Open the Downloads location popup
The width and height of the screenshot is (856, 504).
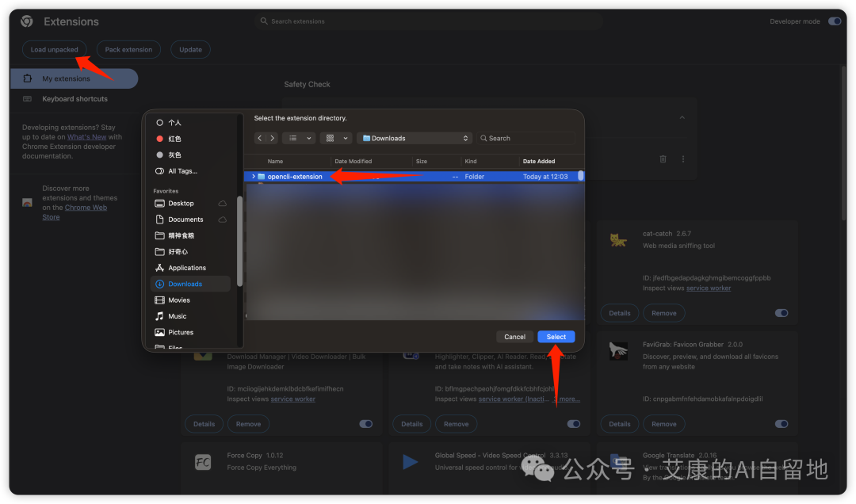(x=415, y=138)
